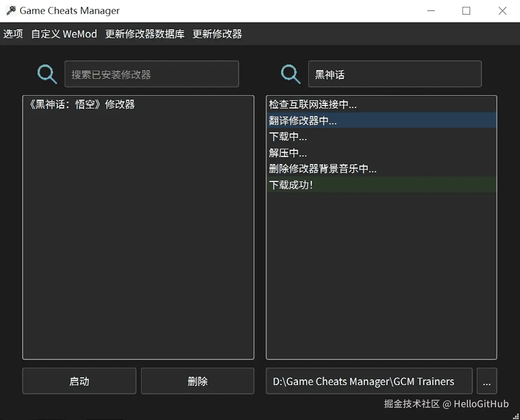This screenshot has width=520, height=420.
Task: Click the window resize grip
Action: 516,416
